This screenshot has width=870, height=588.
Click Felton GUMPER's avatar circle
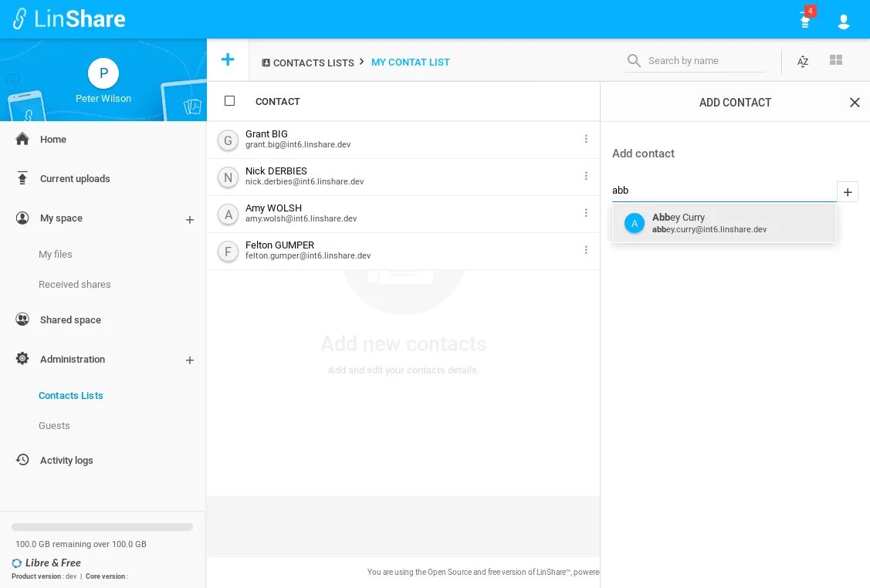click(x=228, y=252)
